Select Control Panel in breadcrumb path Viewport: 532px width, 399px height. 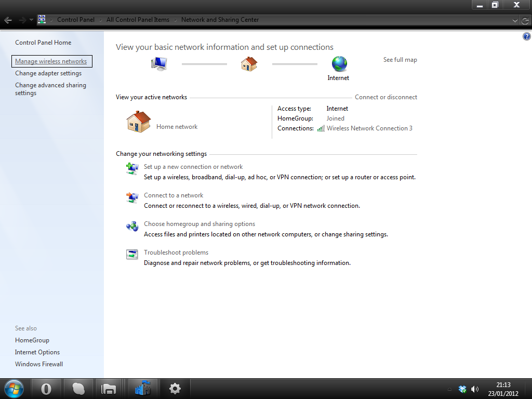[76, 20]
